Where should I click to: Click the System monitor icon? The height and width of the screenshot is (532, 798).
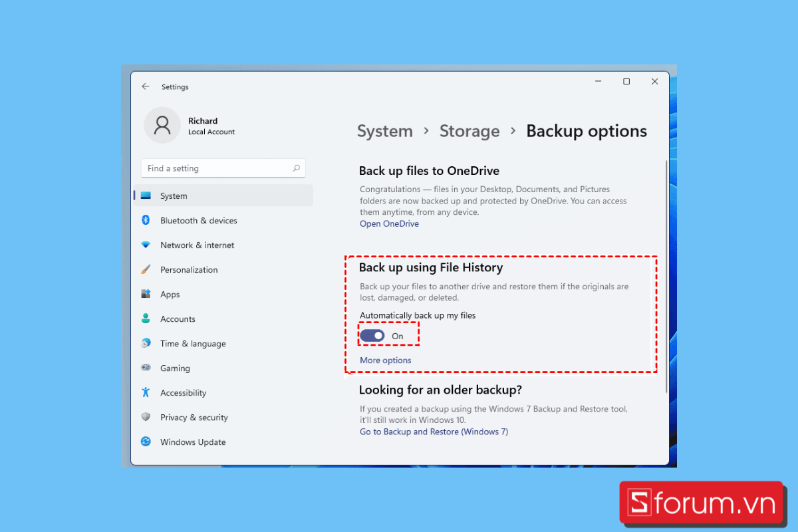click(x=146, y=196)
